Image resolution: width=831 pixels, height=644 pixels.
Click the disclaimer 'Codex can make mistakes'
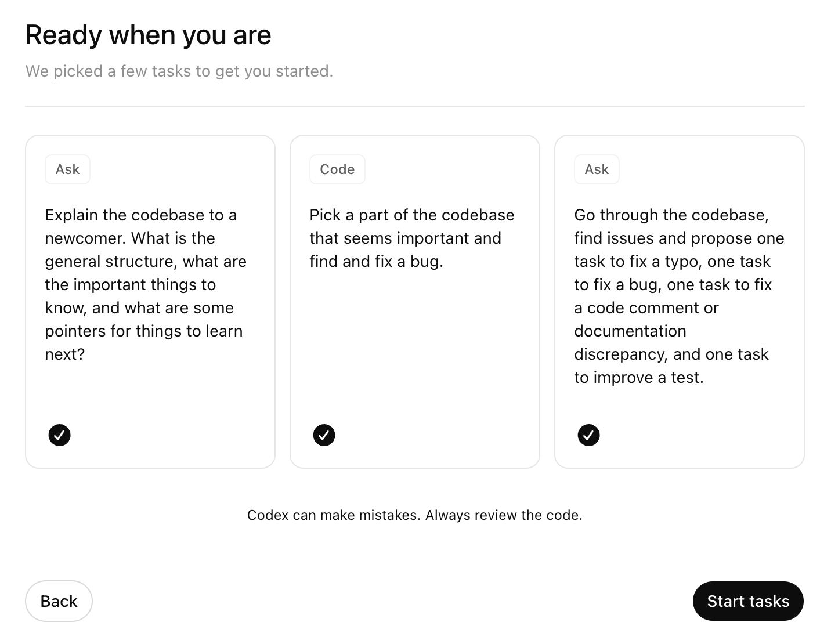[416, 515]
